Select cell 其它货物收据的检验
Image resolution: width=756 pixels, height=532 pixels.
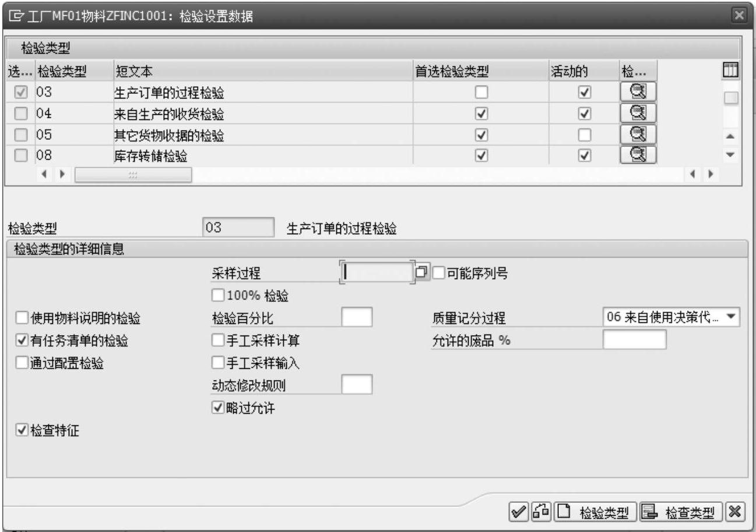[263, 134]
